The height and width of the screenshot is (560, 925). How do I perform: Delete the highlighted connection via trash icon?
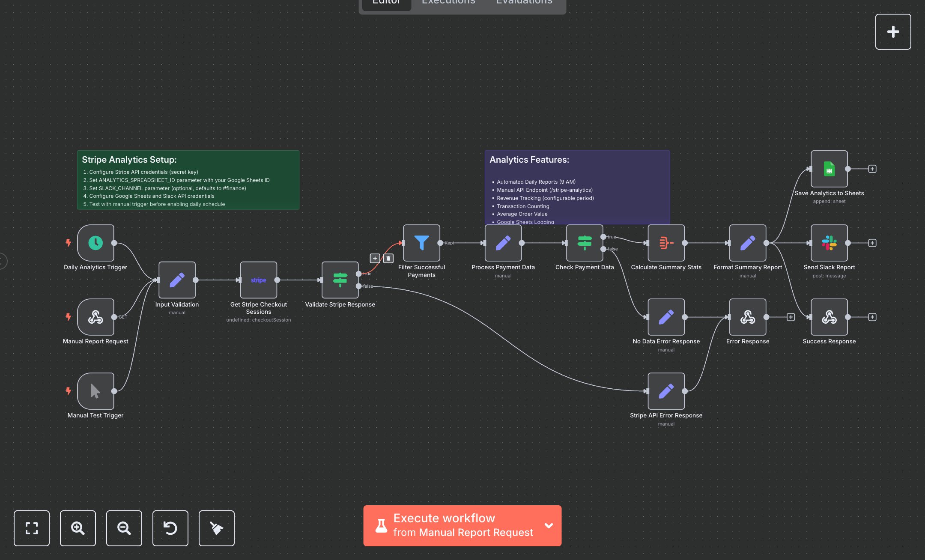pos(388,258)
